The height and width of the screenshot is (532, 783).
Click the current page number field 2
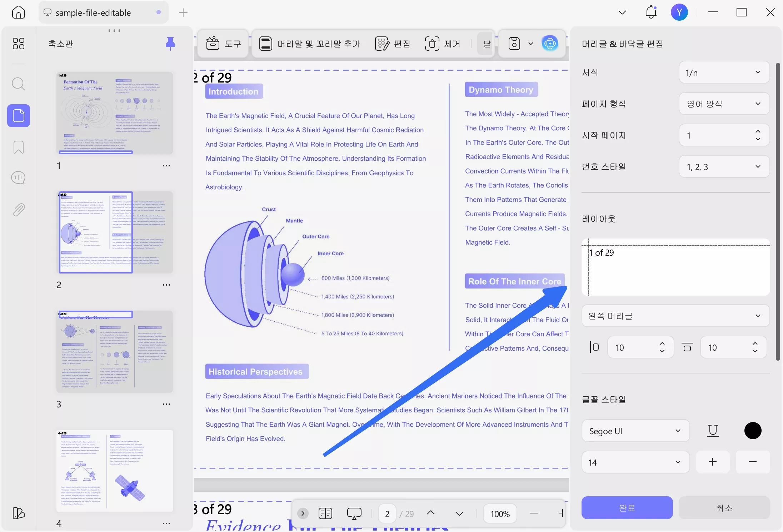[387, 514]
